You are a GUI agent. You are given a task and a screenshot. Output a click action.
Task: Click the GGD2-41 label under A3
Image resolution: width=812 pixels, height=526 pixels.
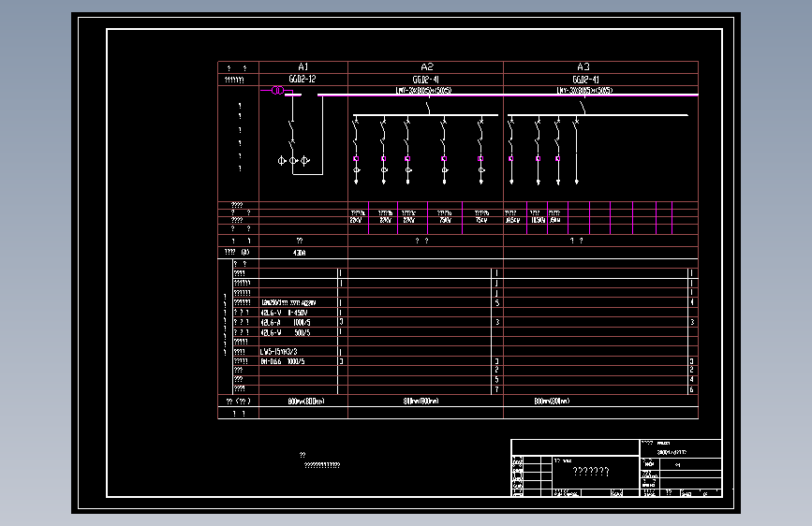585,80
